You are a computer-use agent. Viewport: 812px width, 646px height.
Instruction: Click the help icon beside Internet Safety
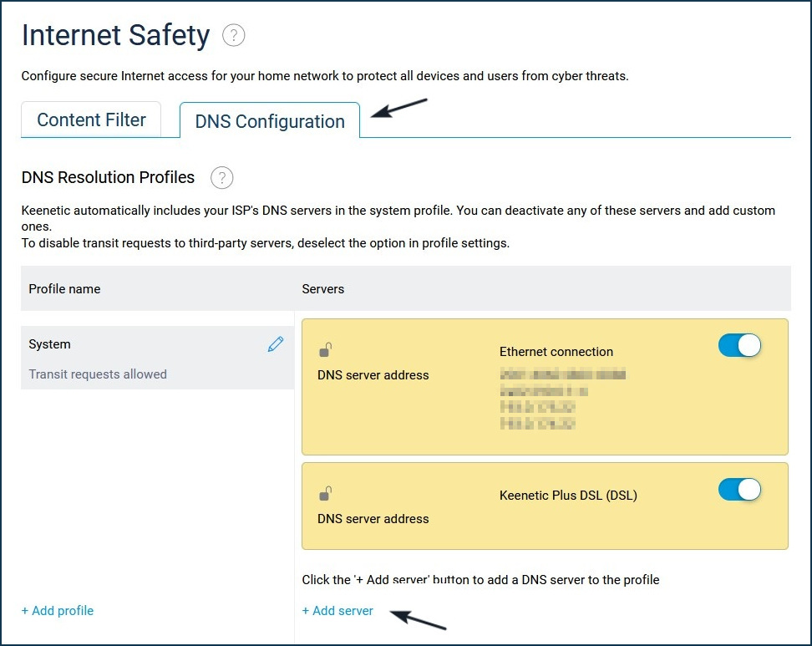coord(234,35)
